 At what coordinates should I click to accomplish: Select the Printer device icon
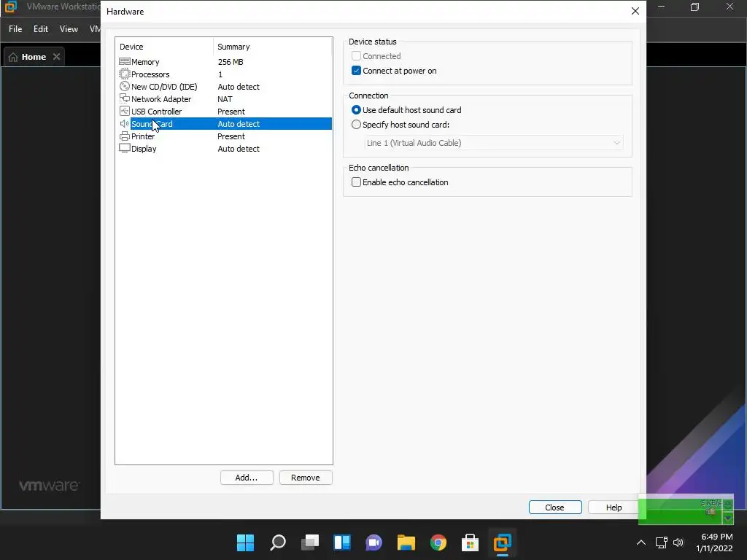[124, 136]
